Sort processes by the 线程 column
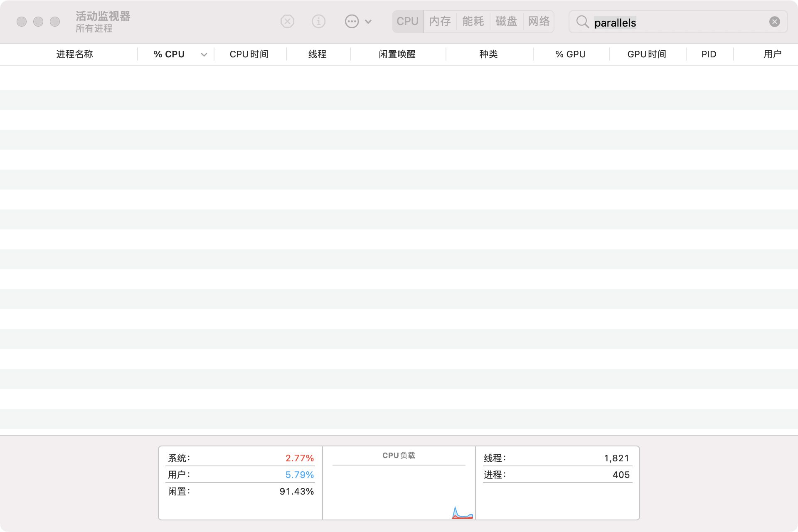 pyautogui.click(x=318, y=54)
